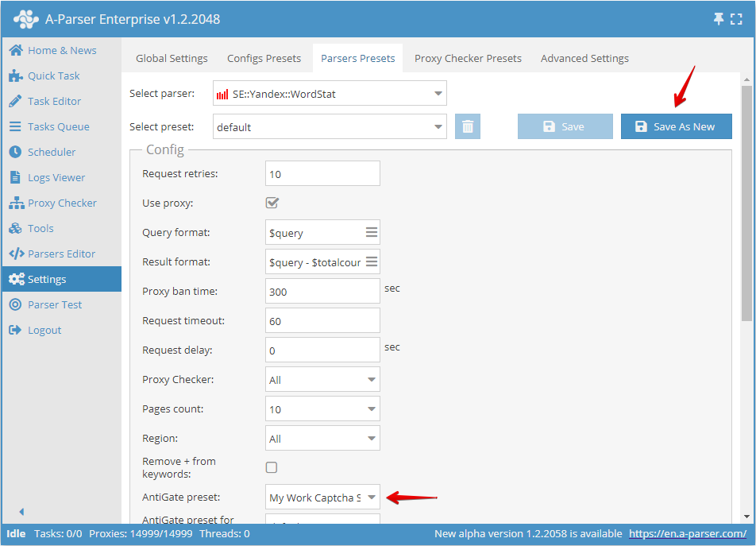Enable Remove + from keywords checkbox

[272, 467]
